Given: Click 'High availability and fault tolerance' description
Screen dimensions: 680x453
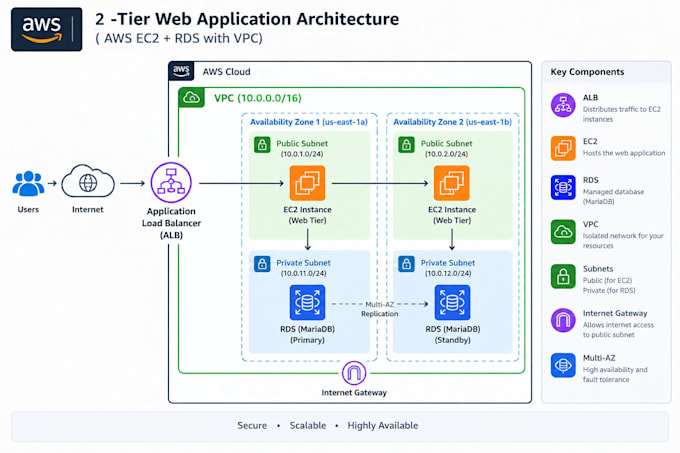Looking at the screenshot, I should [615, 375].
